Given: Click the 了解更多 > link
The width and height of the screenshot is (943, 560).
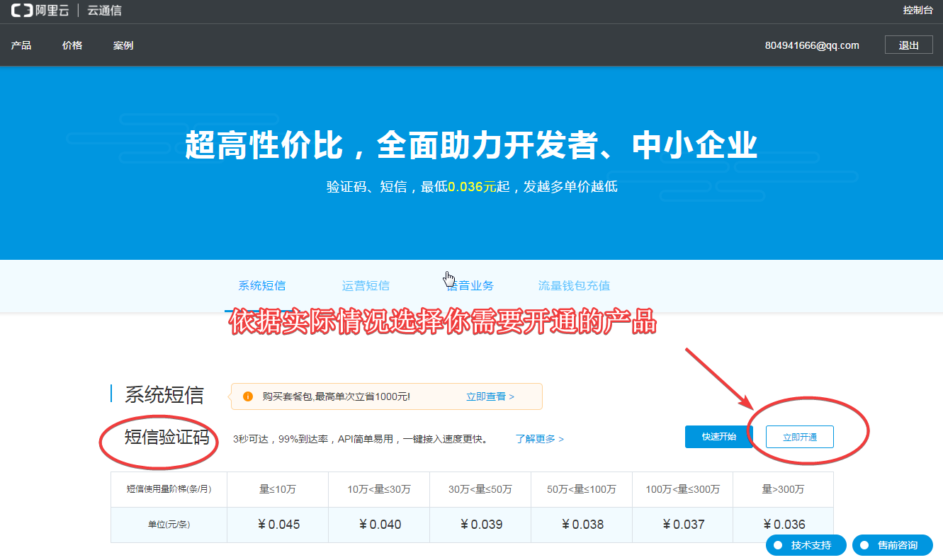Looking at the screenshot, I should [x=539, y=439].
